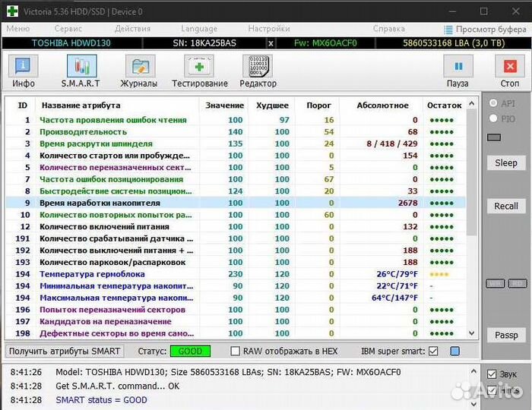The width and height of the screenshot is (532, 410).
Task: Select Количество включений питания row
Action: coord(236,227)
